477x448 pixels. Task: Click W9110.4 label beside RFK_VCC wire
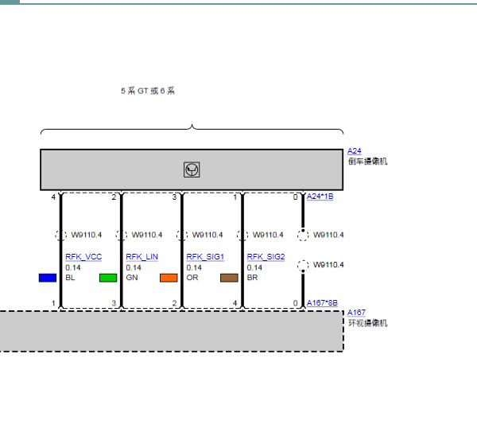pos(87,235)
